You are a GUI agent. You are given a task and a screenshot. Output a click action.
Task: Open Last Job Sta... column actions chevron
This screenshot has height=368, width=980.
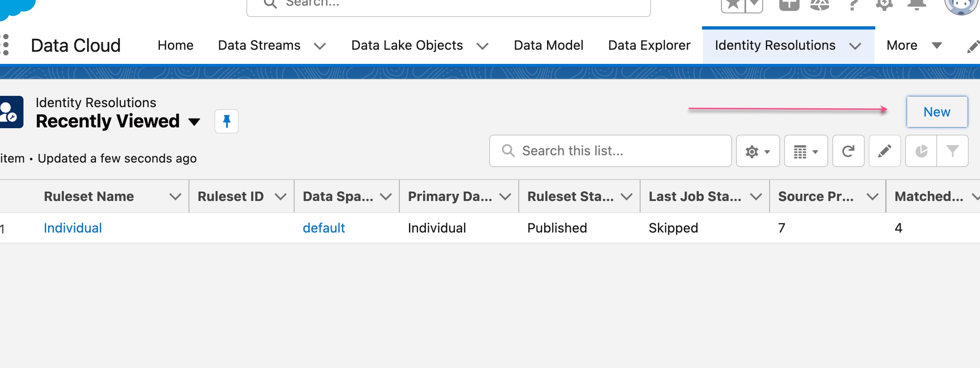pos(756,197)
